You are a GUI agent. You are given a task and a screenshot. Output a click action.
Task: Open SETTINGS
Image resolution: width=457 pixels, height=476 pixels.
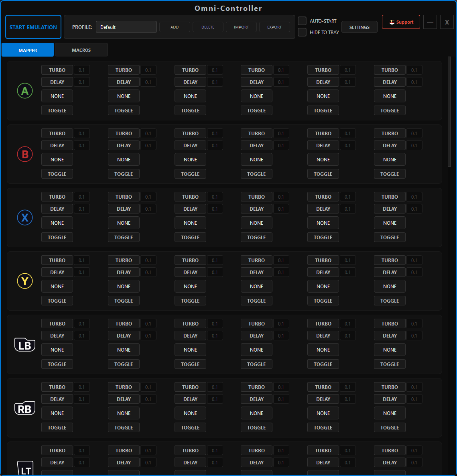(359, 27)
